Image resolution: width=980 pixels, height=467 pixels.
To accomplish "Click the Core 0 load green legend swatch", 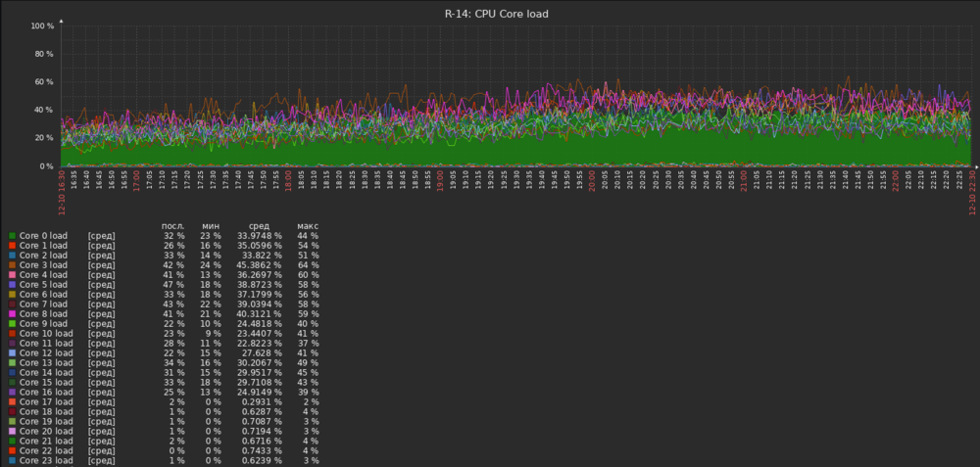I will pyautogui.click(x=12, y=236).
